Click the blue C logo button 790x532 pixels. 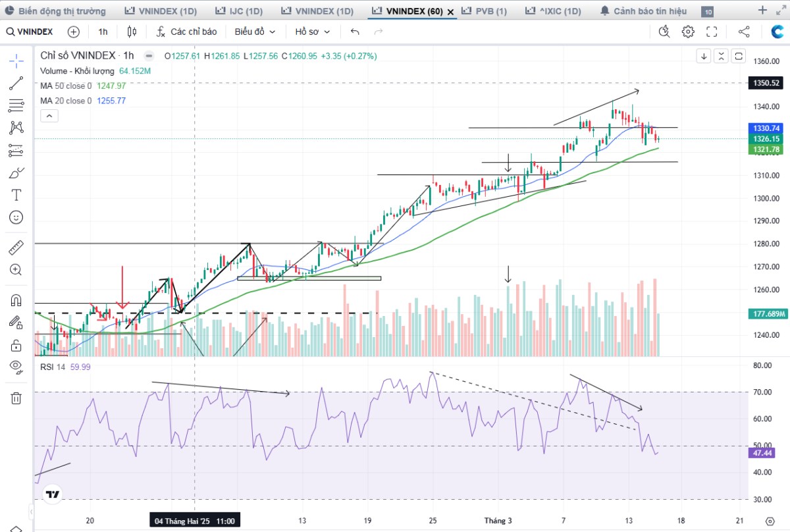(777, 32)
